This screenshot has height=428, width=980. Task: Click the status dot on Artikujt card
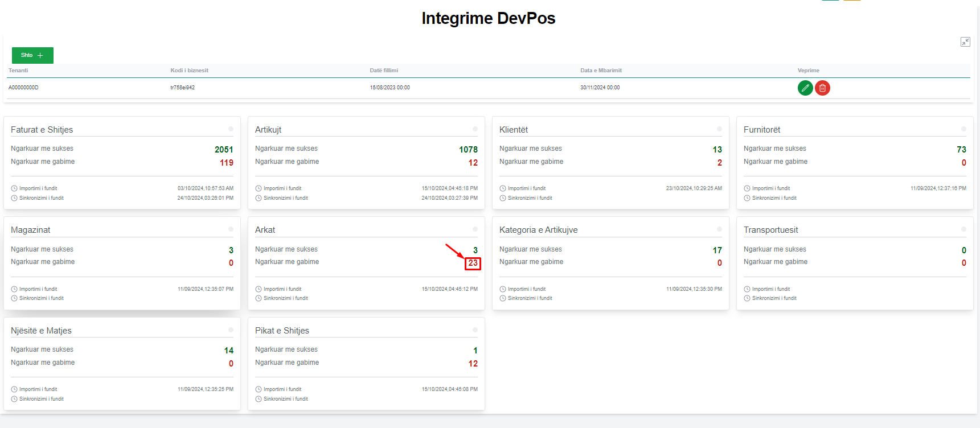click(x=475, y=129)
